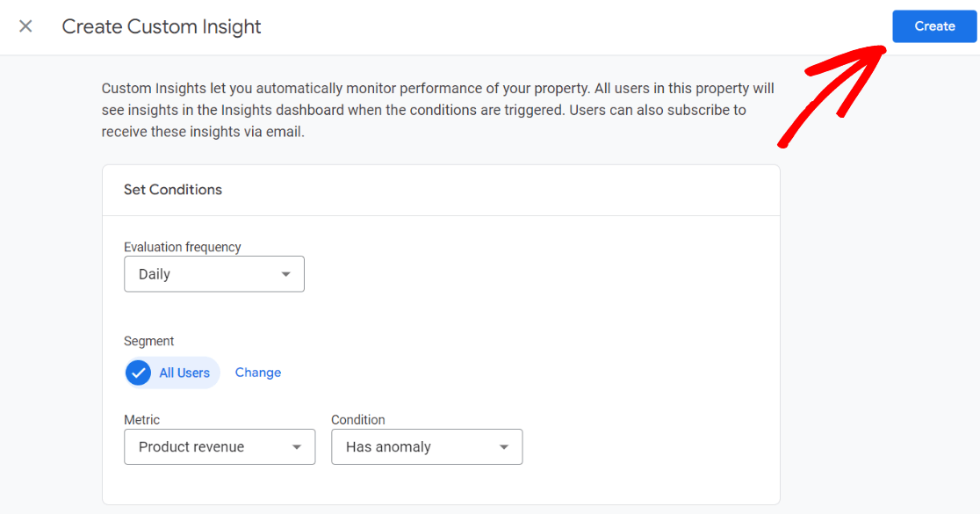This screenshot has width=980, height=514.
Task: Click the Metric label above Product revenue
Action: pos(141,420)
